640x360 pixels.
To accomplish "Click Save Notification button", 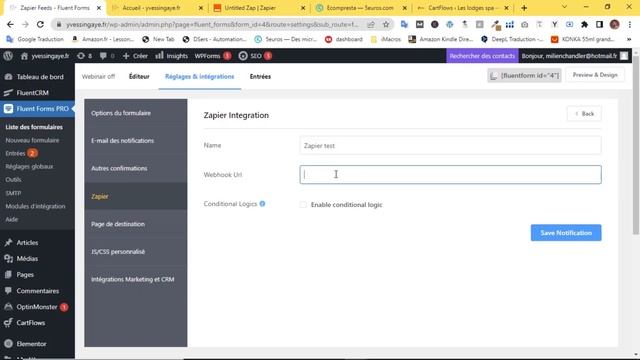I will click(x=566, y=233).
